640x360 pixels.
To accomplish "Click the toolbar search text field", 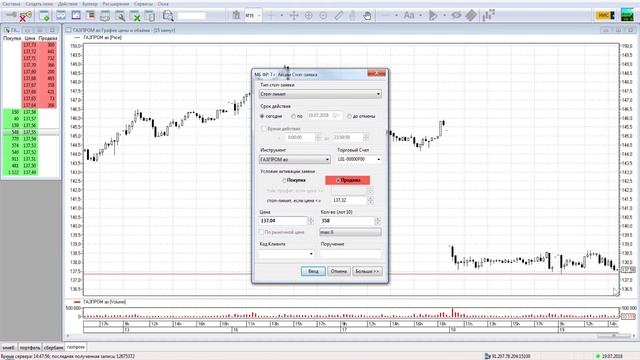I will 191,16.
